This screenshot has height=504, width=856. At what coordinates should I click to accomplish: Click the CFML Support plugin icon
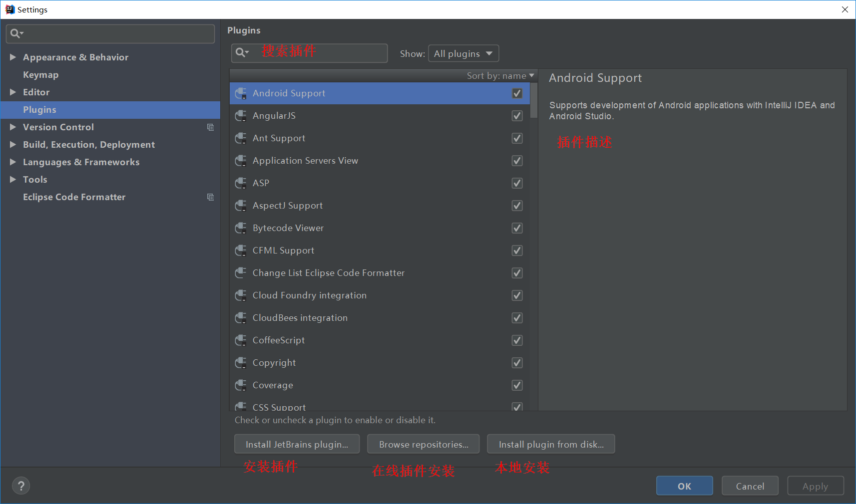241,251
